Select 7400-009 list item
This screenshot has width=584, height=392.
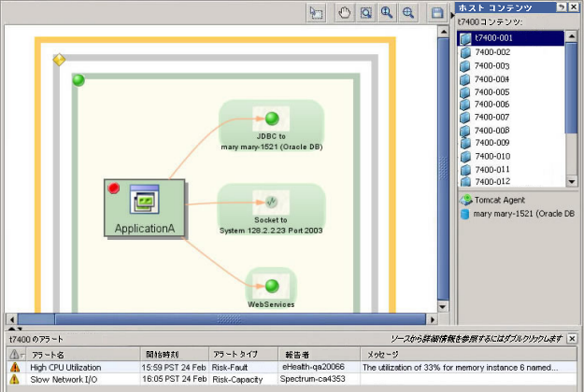(510, 143)
